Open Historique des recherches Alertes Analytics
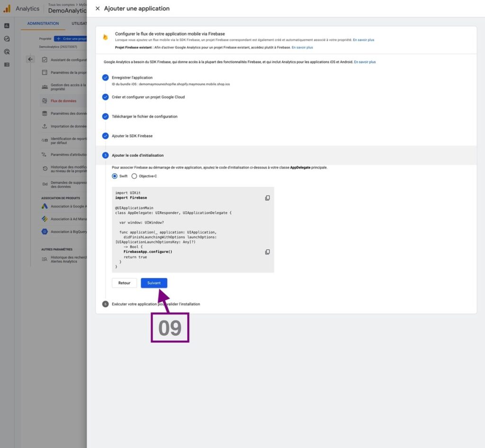Screen dimensions: 485x448 pos(64,259)
